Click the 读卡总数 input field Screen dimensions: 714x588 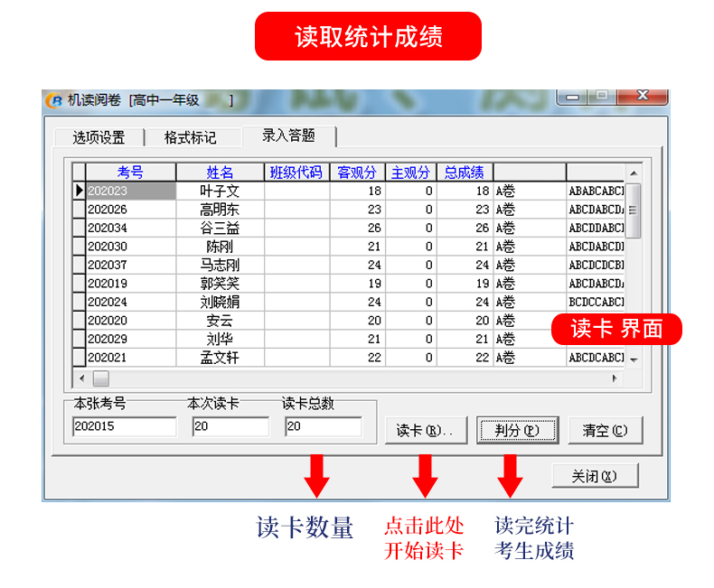pyautogui.click(x=323, y=426)
